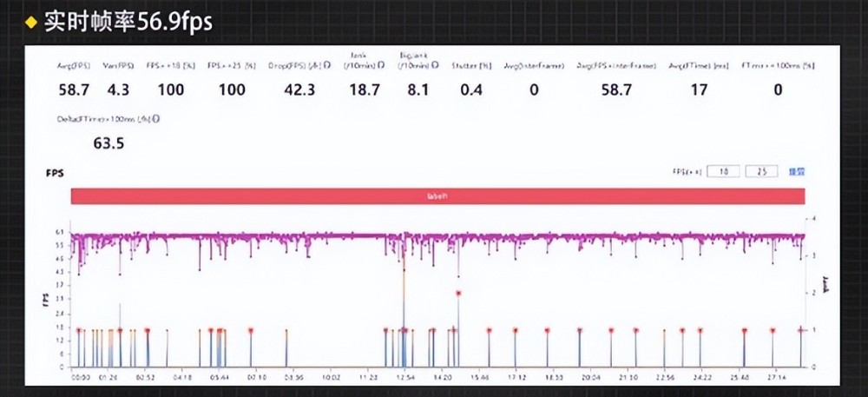Viewport: 868px width, 397px height.
Task: Click the bold FPS chart heading
Action: (x=56, y=173)
